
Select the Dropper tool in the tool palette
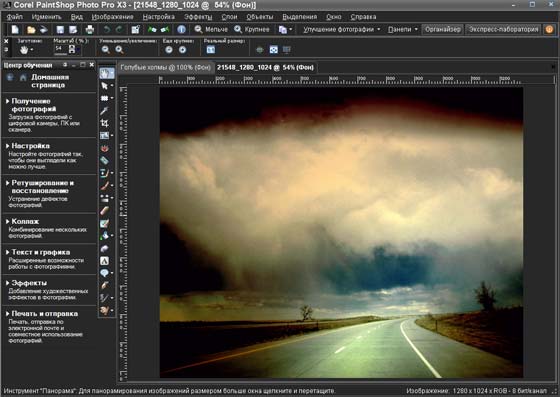click(x=104, y=111)
